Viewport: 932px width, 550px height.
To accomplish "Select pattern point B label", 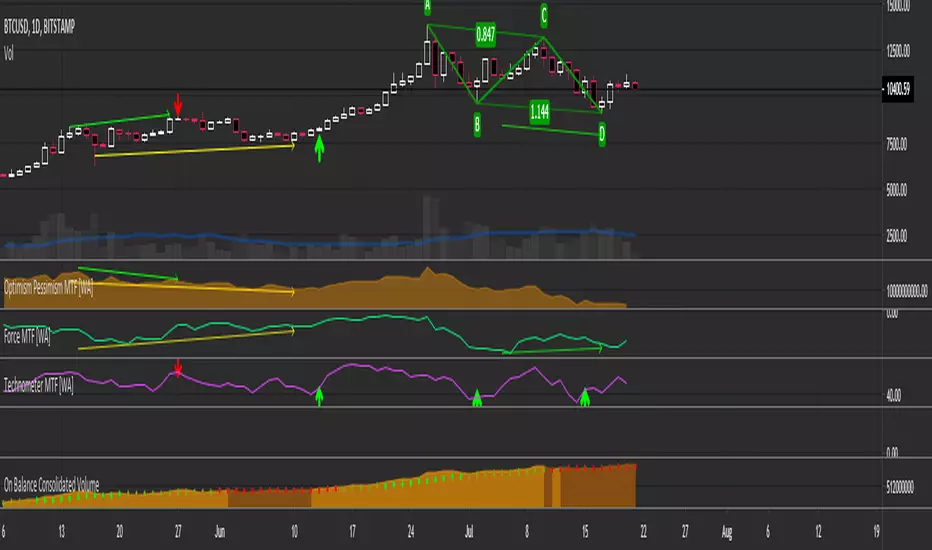I will tap(477, 125).
